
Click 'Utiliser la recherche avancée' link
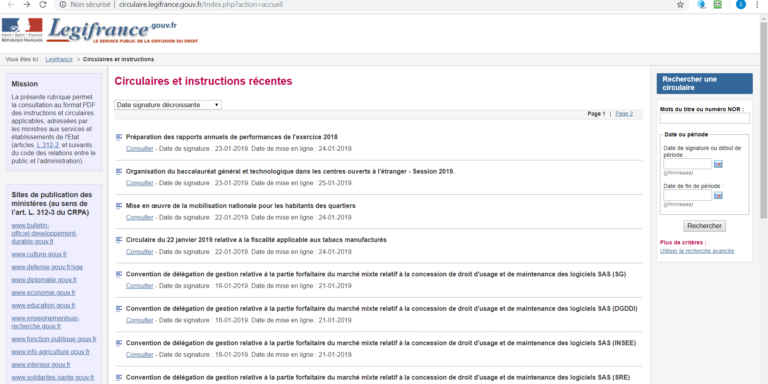(697, 251)
